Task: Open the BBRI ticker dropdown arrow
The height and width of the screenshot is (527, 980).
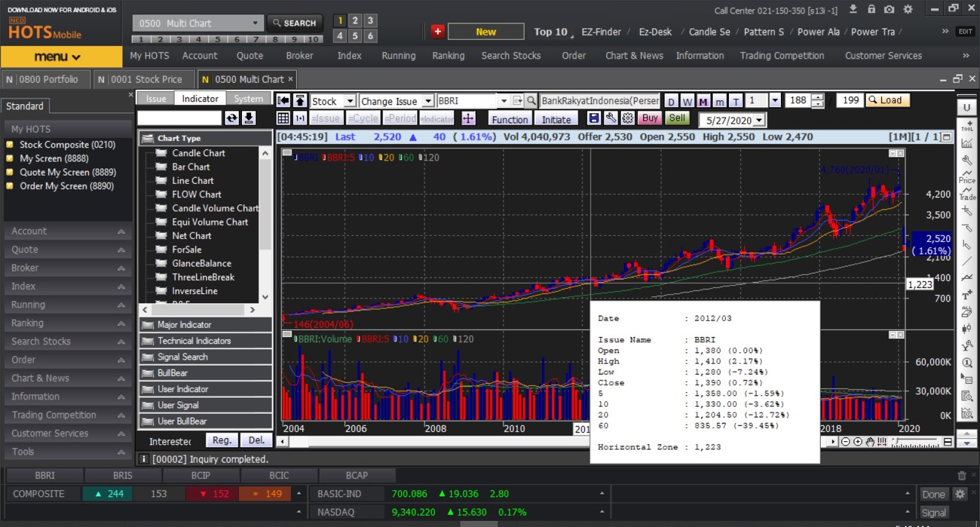Action: click(503, 101)
